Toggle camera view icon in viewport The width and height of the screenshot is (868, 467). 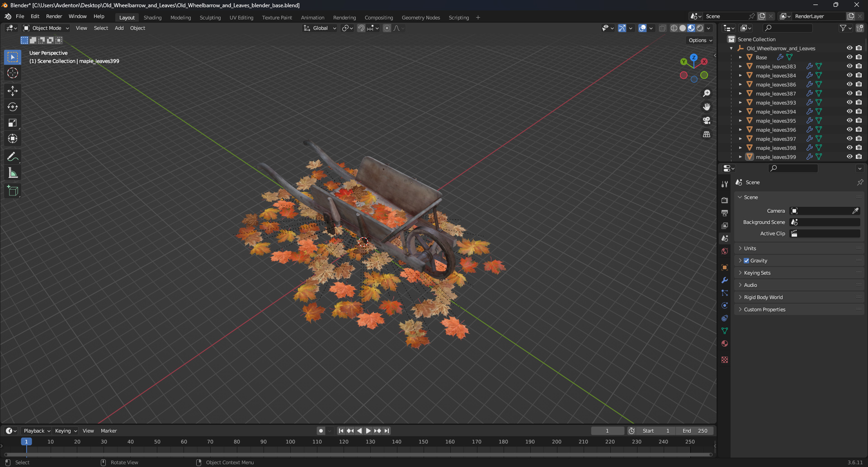(x=707, y=120)
